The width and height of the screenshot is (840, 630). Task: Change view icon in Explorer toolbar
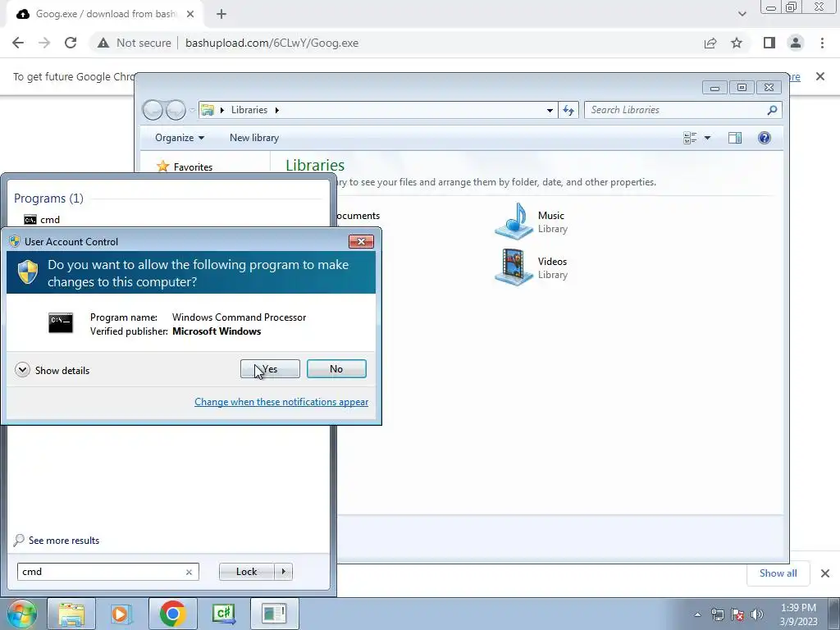pyautogui.click(x=690, y=138)
